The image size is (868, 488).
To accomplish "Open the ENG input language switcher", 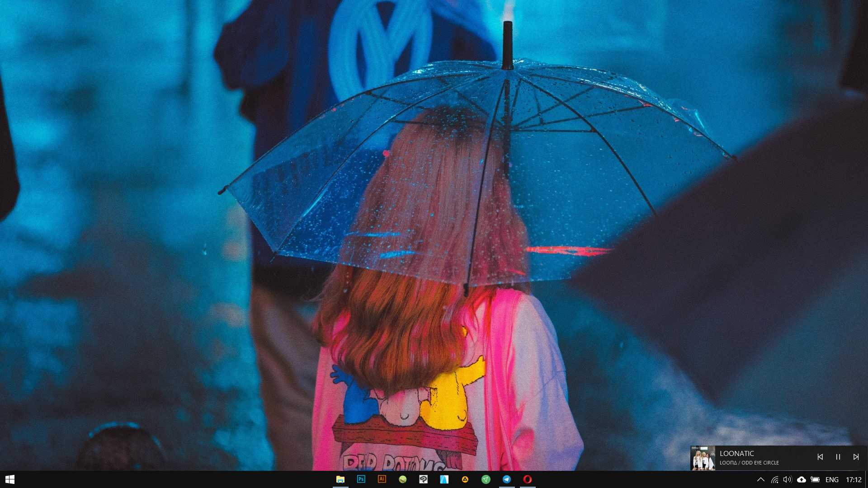I will 832,480.
